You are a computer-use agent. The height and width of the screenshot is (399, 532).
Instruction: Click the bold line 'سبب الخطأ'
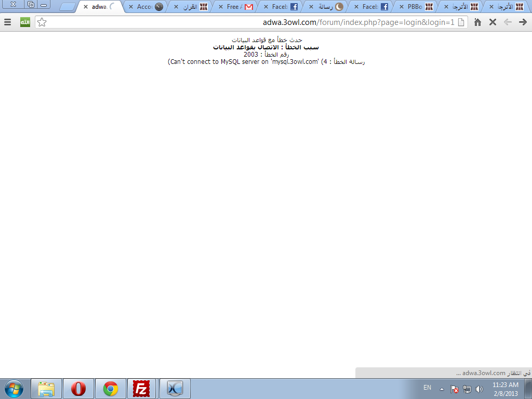coord(266,47)
